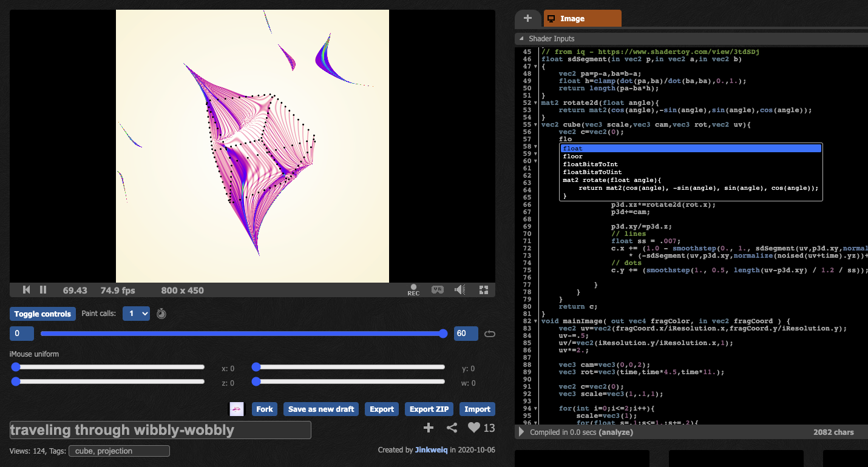Fold the code block at line 47
Viewport: 868px width, 467px height.
[x=536, y=67]
